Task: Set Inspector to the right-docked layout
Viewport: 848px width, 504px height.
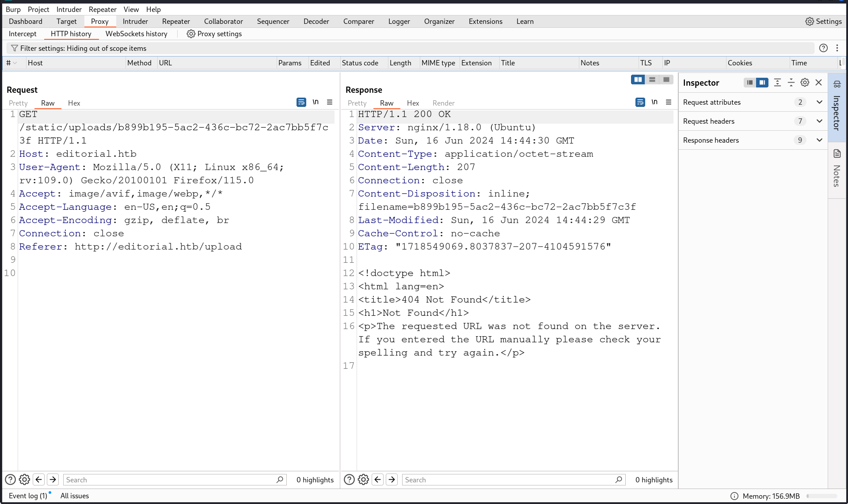Action: tap(762, 83)
